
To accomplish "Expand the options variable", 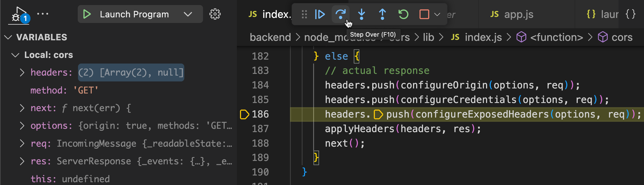I will click(22, 126).
